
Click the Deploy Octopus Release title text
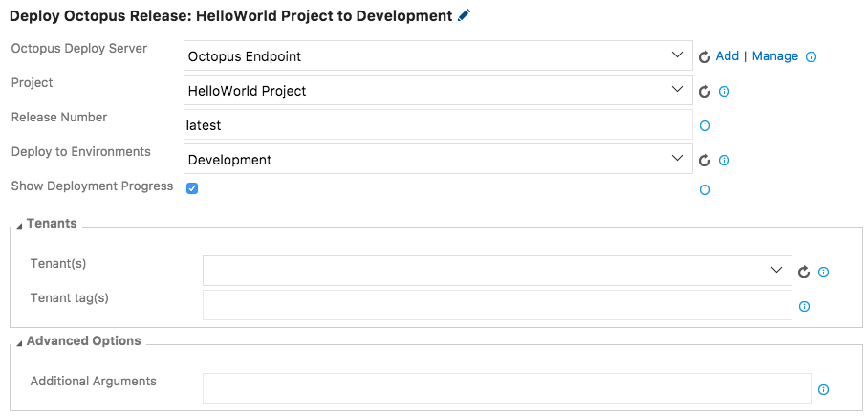(x=231, y=16)
